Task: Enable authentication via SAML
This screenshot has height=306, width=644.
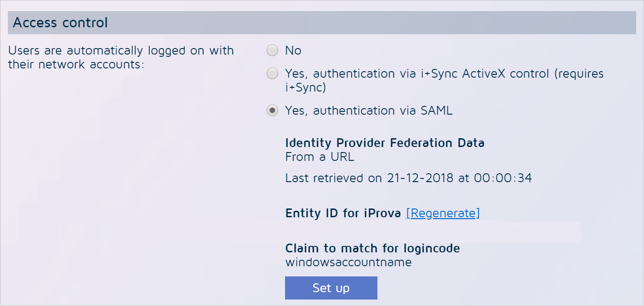Action: pyautogui.click(x=272, y=110)
